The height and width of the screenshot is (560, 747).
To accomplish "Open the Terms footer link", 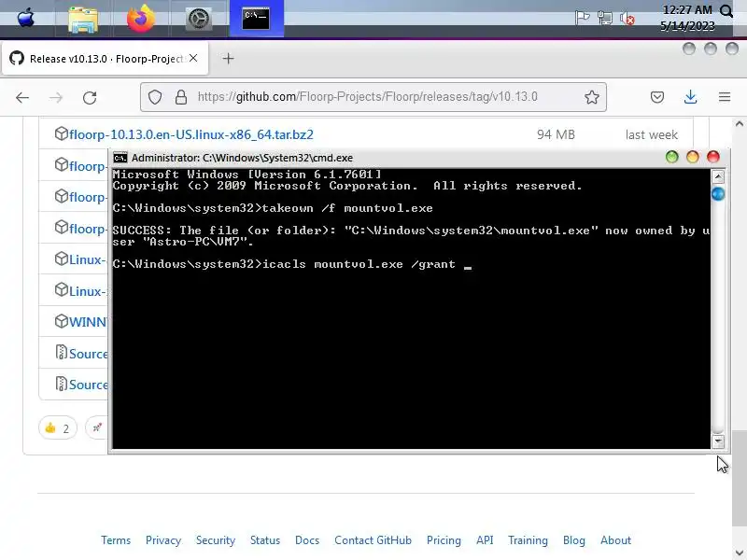I will [116, 540].
